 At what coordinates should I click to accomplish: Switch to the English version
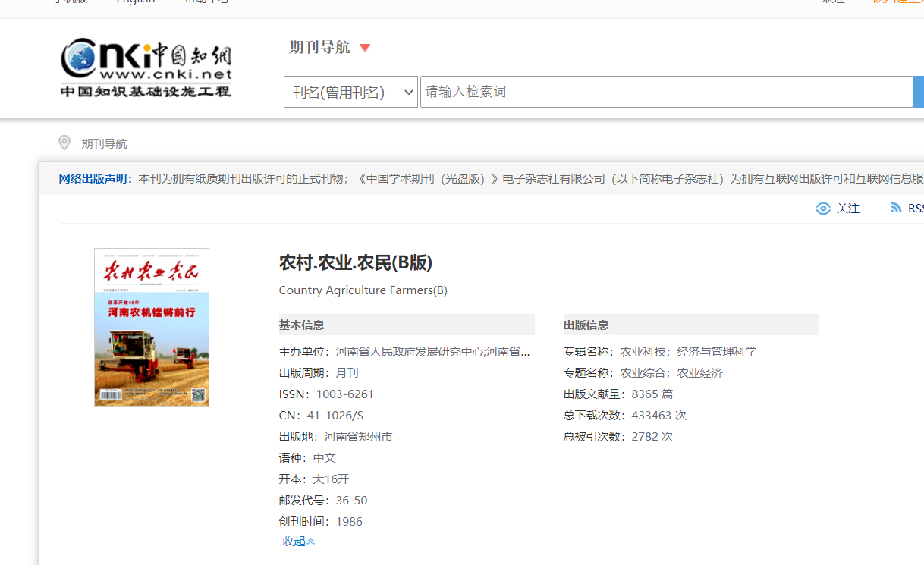pyautogui.click(x=136, y=2)
